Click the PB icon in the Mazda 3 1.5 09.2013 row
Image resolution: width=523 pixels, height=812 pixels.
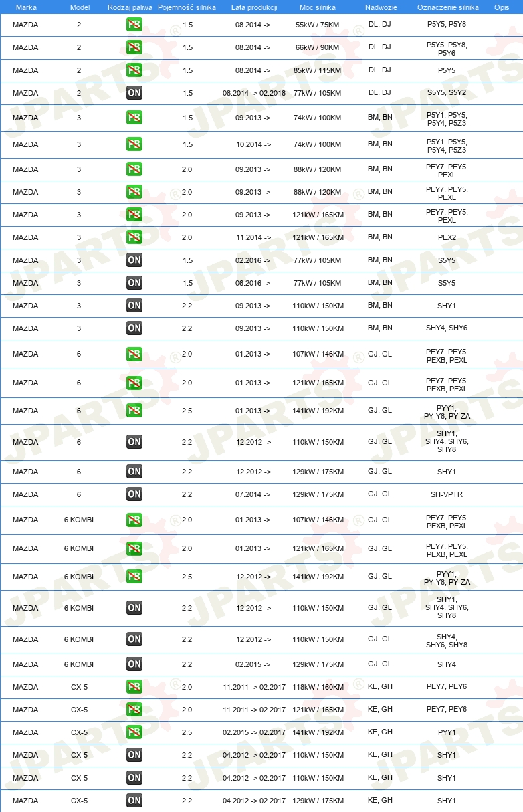click(134, 118)
